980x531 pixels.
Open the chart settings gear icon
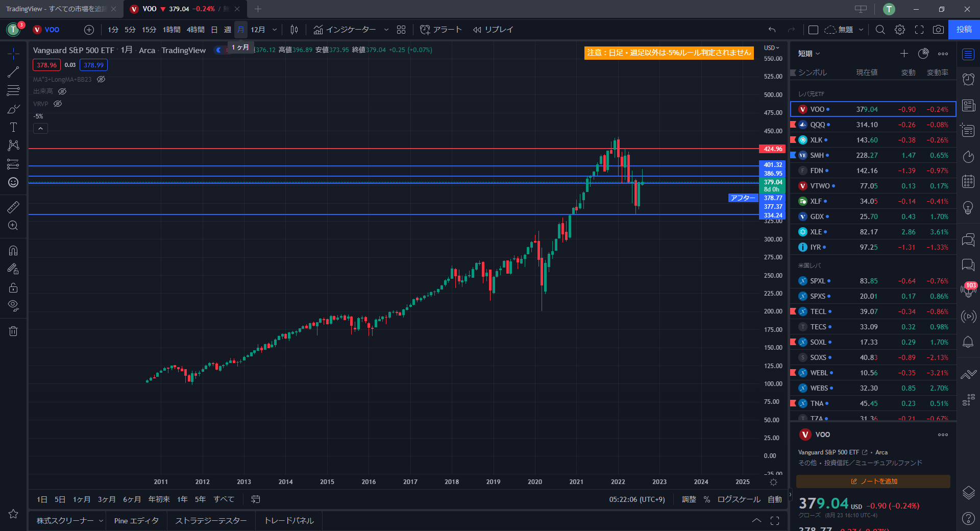pyautogui.click(x=900, y=30)
